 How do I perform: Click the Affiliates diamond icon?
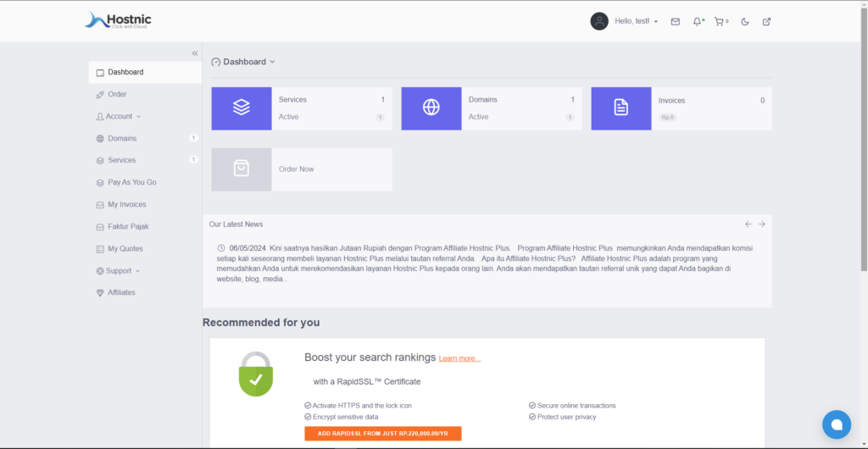(x=100, y=292)
